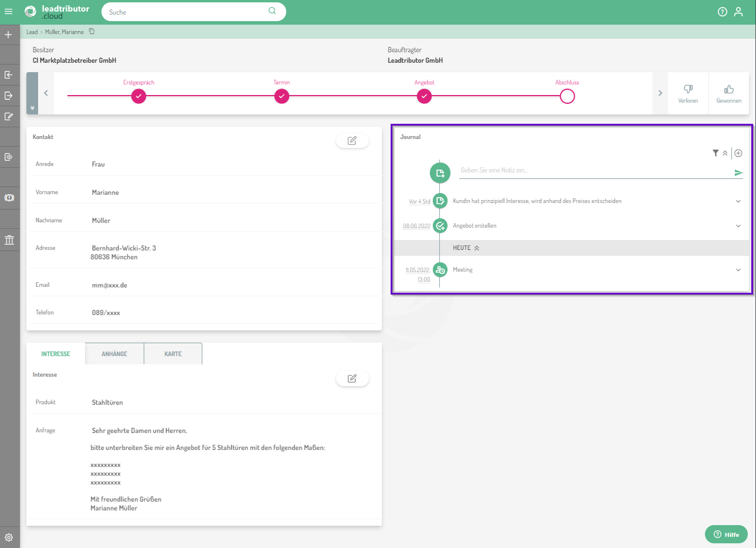The height and width of the screenshot is (548, 756).
Task: Expand the Angebot erstellen journal entry
Action: pos(738,226)
